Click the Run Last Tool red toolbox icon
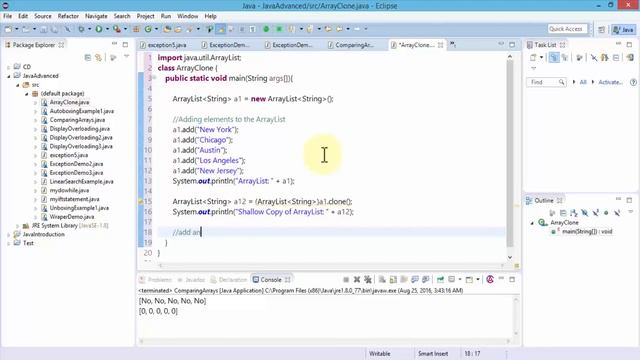 [117, 29]
